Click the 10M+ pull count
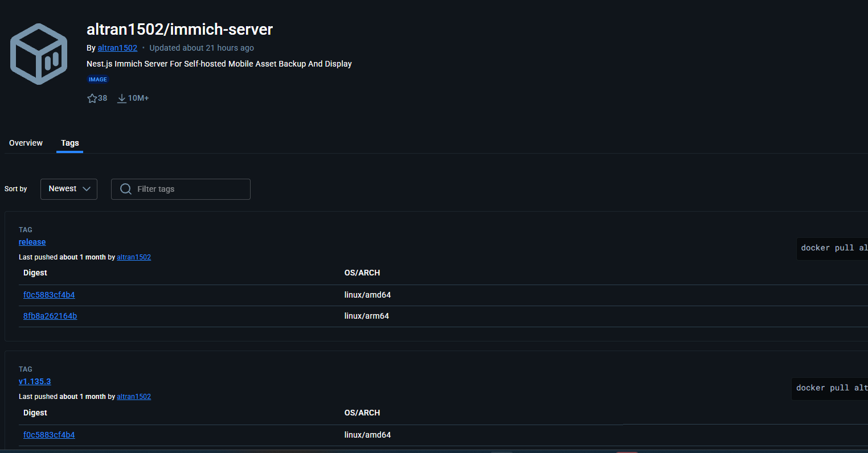Screen dimensions: 868x453 [x=138, y=98]
